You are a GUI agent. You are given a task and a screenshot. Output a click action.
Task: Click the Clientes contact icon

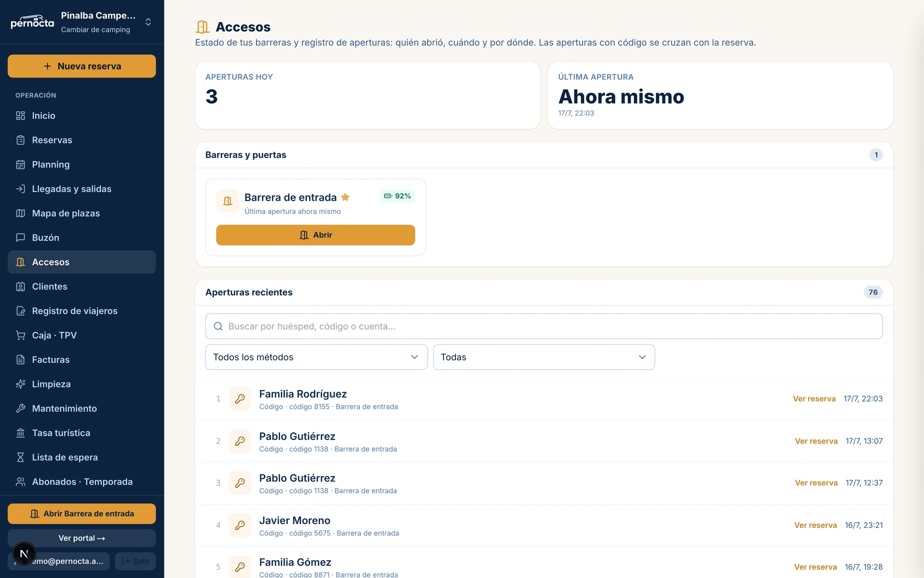click(20, 287)
